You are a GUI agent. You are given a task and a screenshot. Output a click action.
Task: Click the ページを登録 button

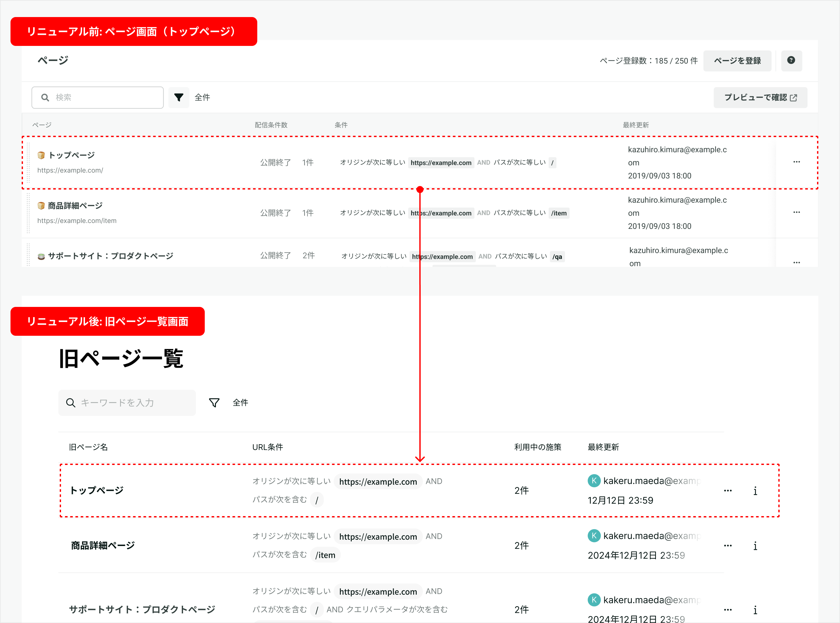point(737,61)
